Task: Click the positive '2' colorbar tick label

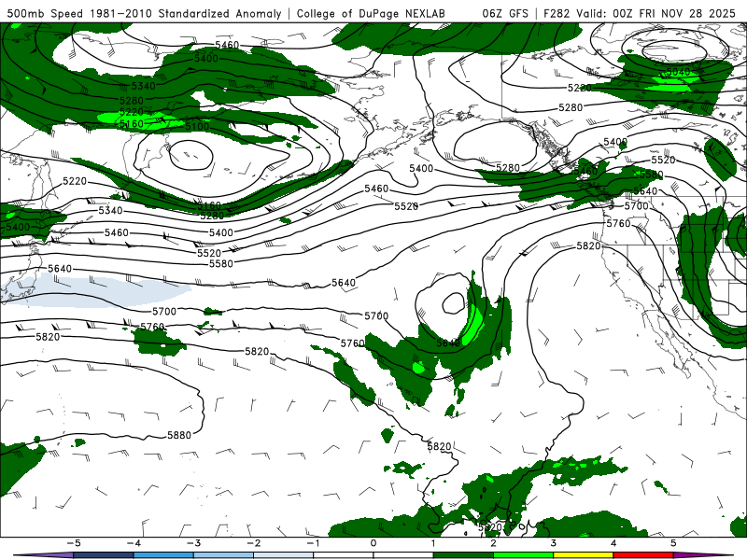Action: 493,543
